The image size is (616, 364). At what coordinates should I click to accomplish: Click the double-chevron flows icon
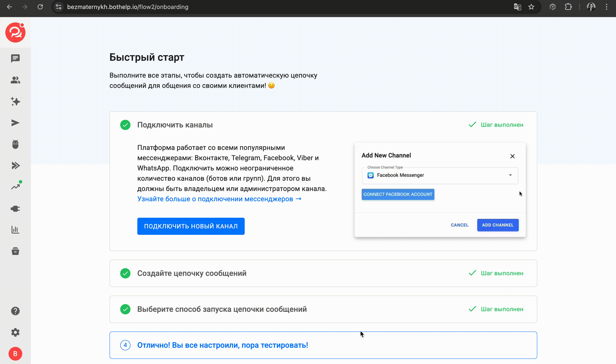coord(15,166)
